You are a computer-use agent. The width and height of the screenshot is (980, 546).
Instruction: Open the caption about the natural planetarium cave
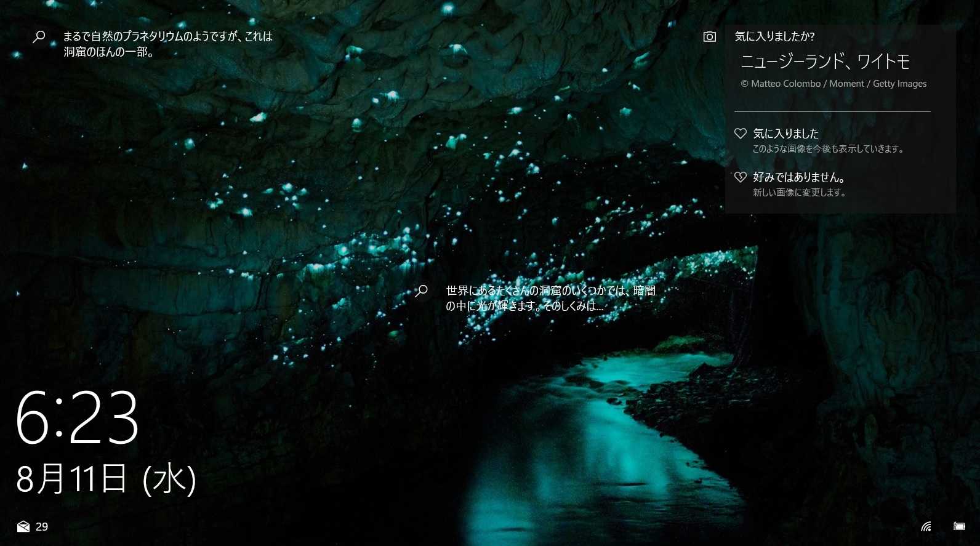[x=167, y=44]
